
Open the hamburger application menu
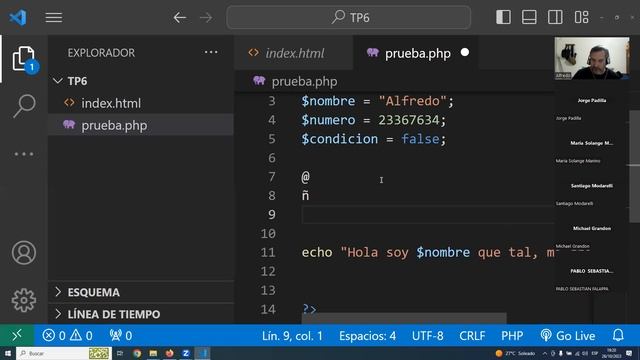click(x=53, y=18)
